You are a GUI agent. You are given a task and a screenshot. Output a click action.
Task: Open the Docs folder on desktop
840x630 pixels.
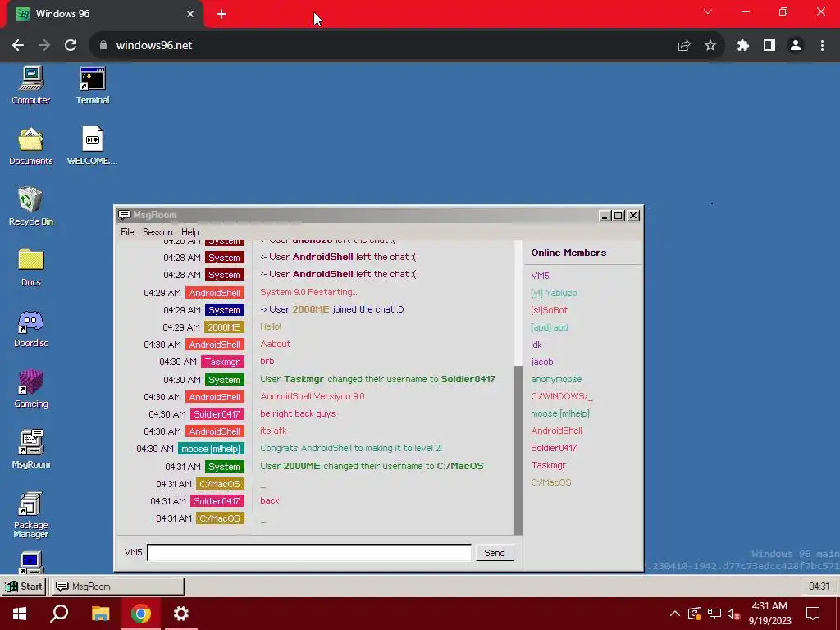[x=31, y=268]
